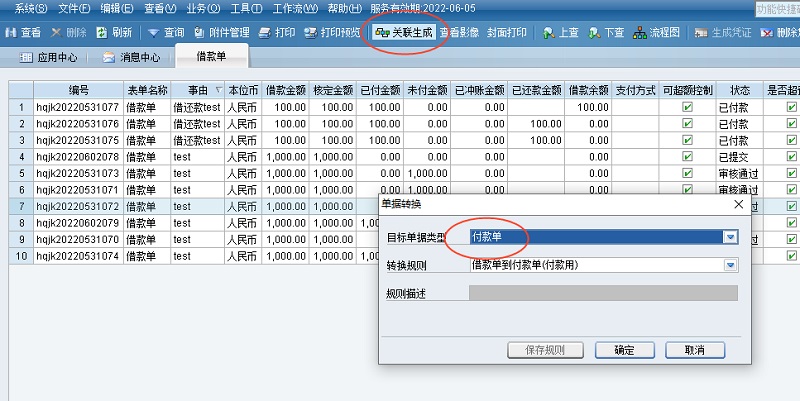
Task: Click the 功能快捷 search input field
Action: point(776,8)
